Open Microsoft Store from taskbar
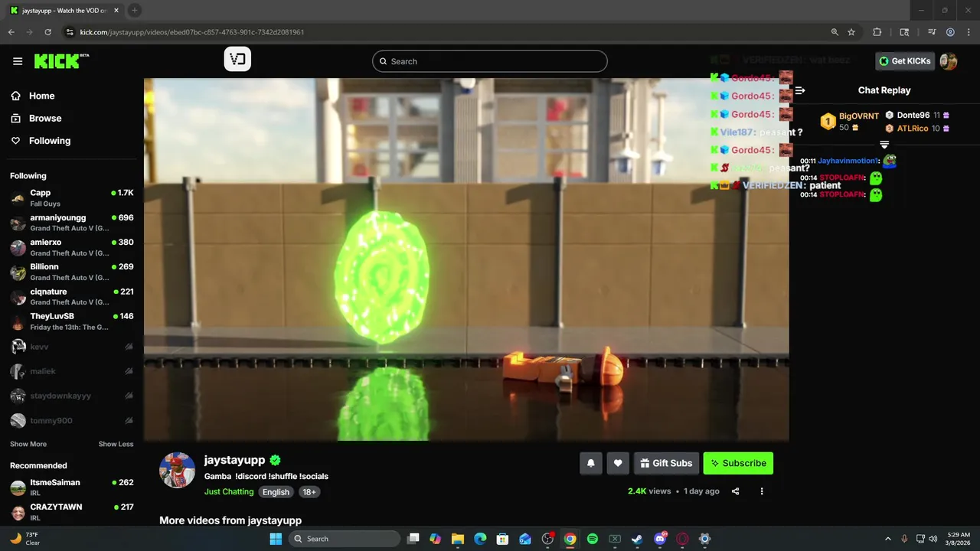Viewport: 980px width, 551px height. (502, 539)
